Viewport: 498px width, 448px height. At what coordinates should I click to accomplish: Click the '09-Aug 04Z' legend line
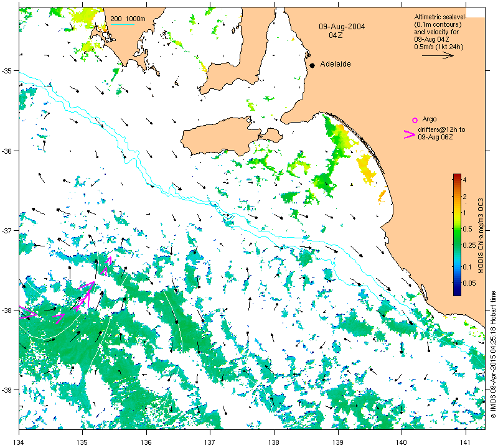(431, 39)
